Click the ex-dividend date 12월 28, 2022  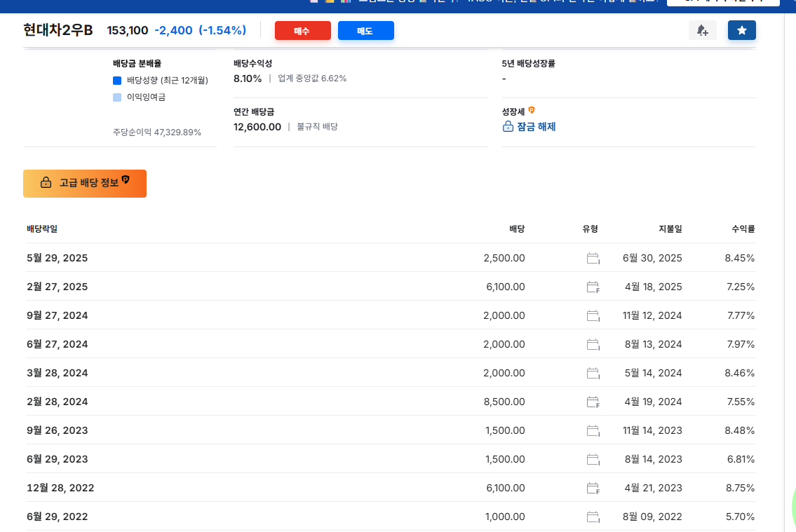[60, 488]
